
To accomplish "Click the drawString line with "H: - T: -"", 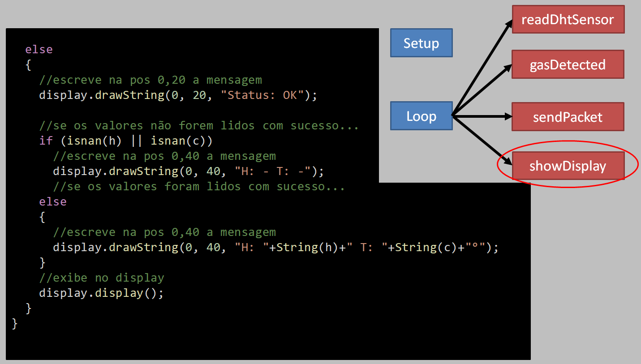I will pyautogui.click(x=188, y=171).
